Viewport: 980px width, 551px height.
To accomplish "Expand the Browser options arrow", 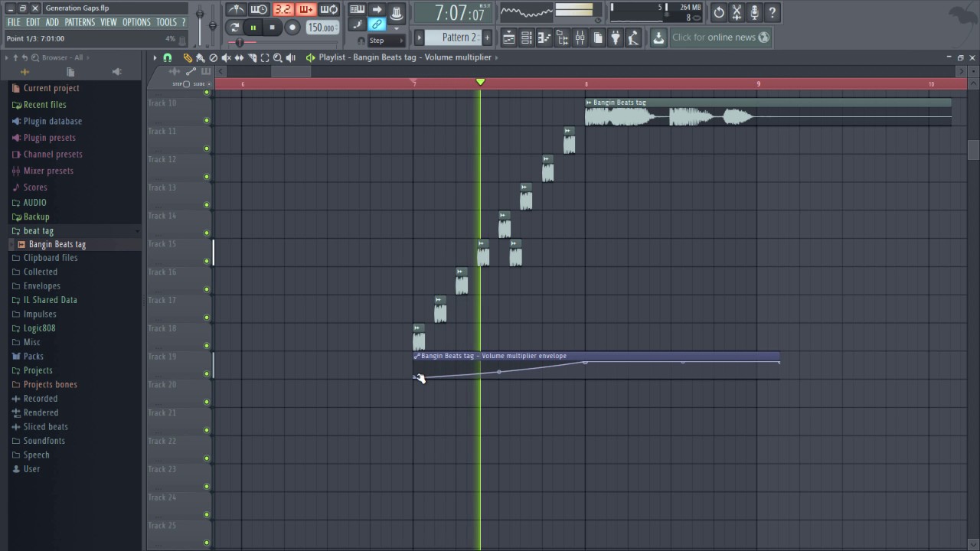I will (6, 57).
